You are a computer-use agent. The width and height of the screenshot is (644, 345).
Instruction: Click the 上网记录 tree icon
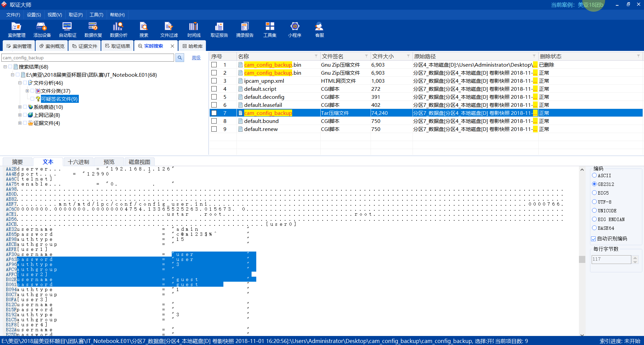[x=31, y=115]
